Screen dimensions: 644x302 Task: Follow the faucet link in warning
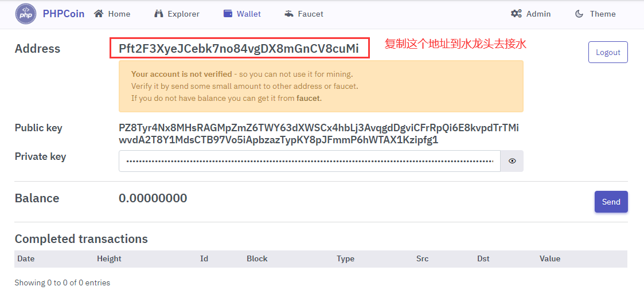click(309, 98)
